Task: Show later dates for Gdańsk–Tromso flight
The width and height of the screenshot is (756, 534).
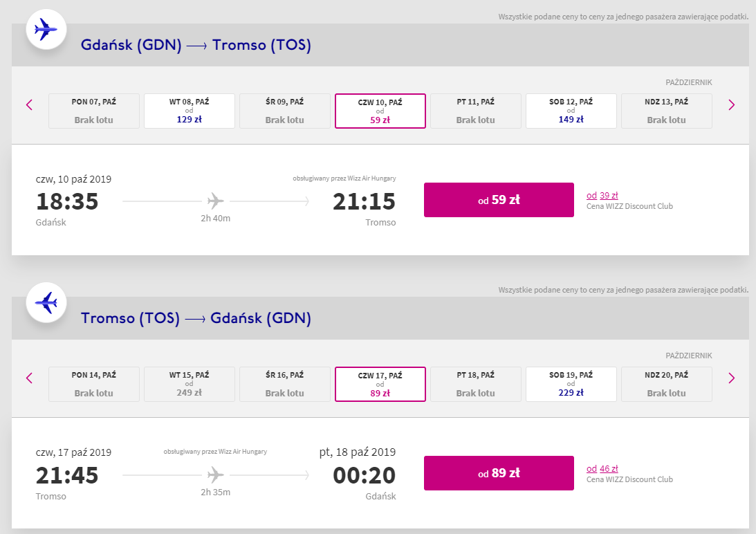Action: 731,105
